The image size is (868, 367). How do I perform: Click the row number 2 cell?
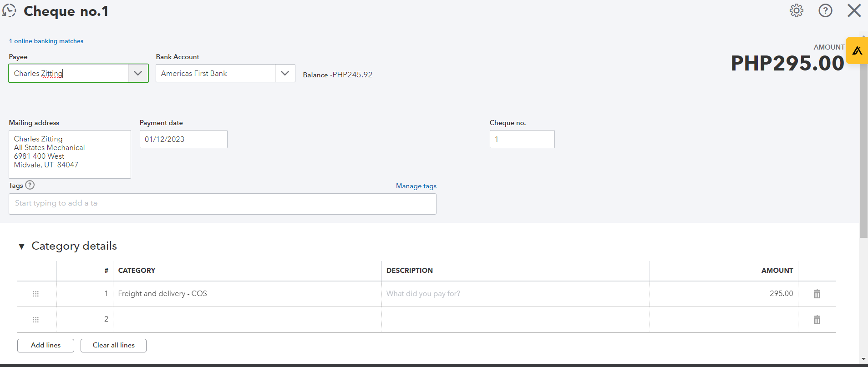click(x=85, y=320)
